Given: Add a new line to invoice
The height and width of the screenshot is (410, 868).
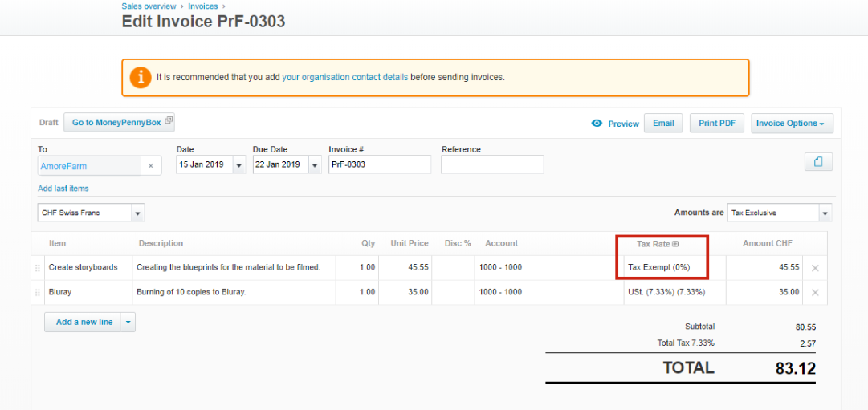Looking at the screenshot, I should click(83, 322).
